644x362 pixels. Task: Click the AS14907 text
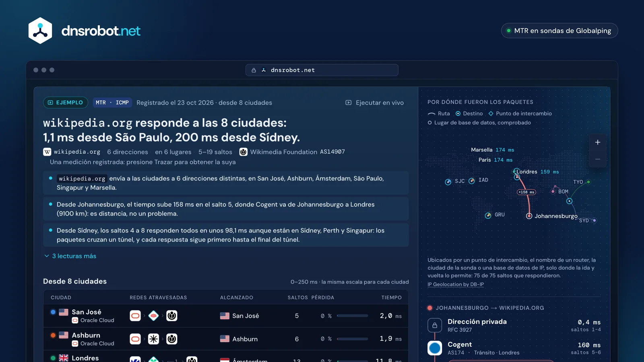(332, 152)
